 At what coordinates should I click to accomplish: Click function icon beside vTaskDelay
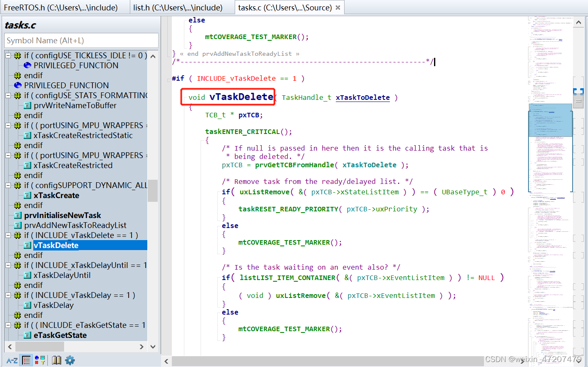(x=27, y=305)
